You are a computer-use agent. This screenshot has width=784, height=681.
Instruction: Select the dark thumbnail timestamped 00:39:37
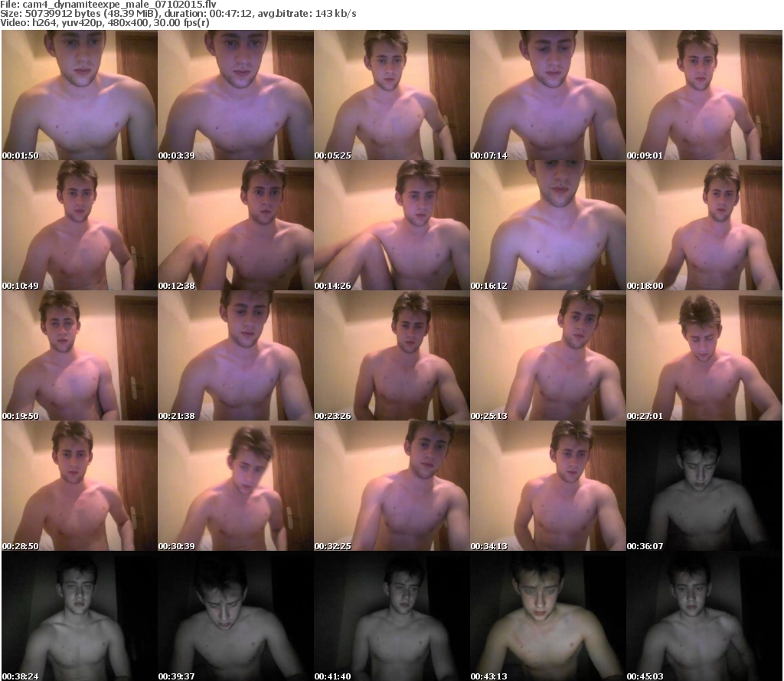[236, 616]
